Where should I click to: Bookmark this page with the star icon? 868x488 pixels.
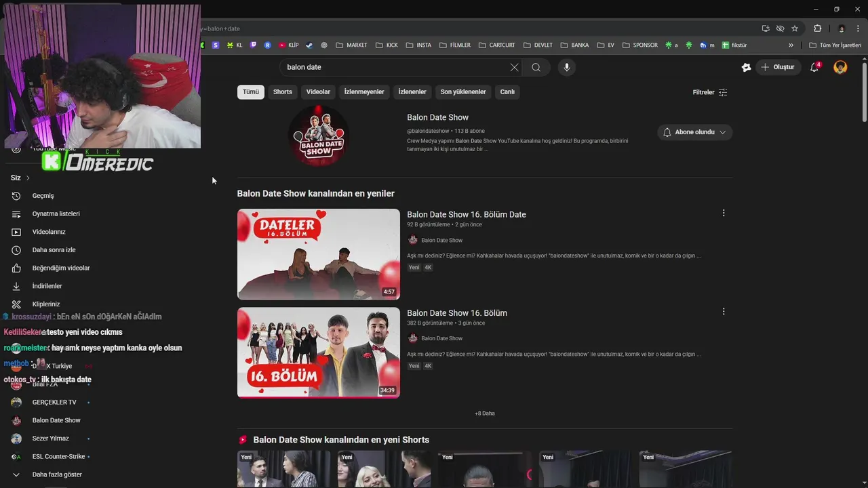coord(795,28)
